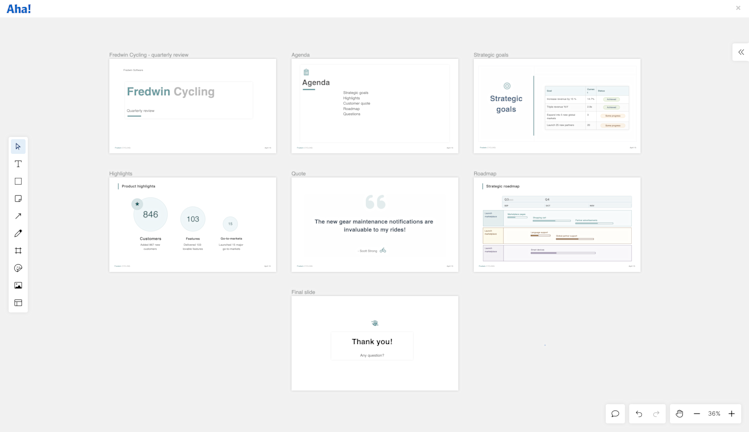The image size is (749, 432).
Task: Open the emoji sticker picker
Action: [x=18, y=268]
